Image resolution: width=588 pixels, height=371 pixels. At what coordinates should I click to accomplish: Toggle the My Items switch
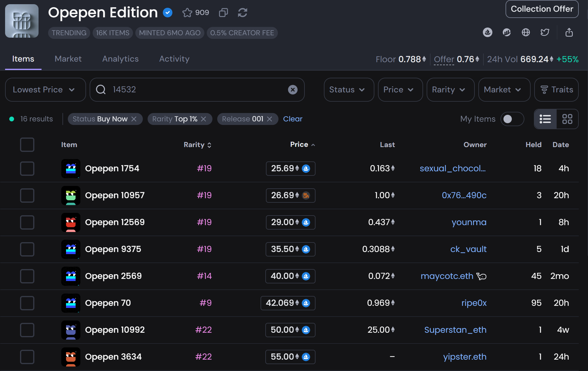click(x=512, y=119)
